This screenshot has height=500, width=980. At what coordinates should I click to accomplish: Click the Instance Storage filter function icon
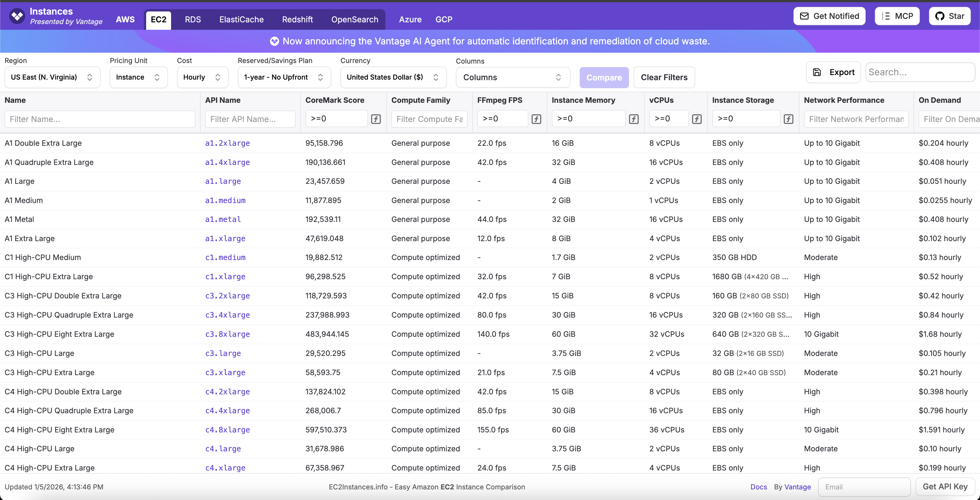point(788,119)
